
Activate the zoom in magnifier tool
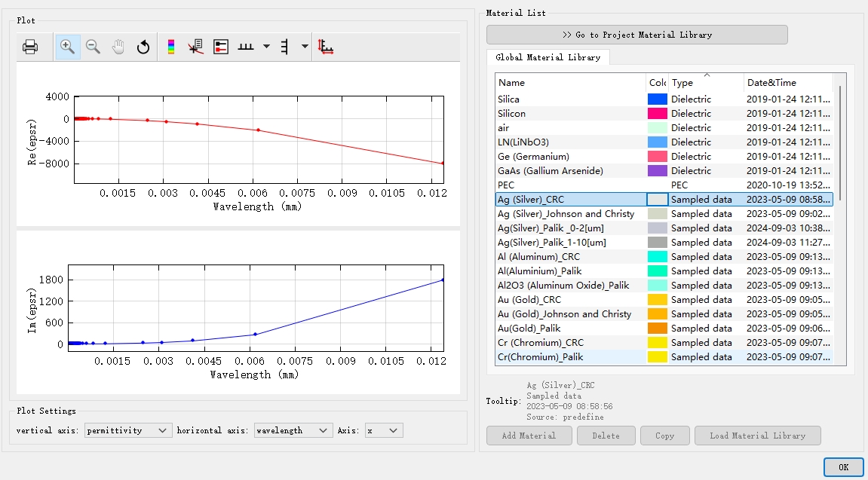coord(68,47)
